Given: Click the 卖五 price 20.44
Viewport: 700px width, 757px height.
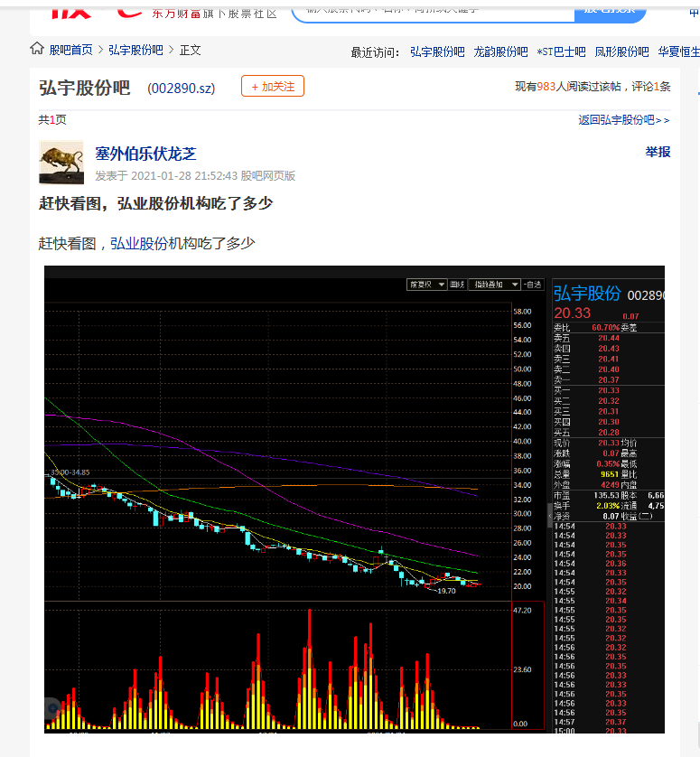Looking at the screenshot, I should coord(608,339).
